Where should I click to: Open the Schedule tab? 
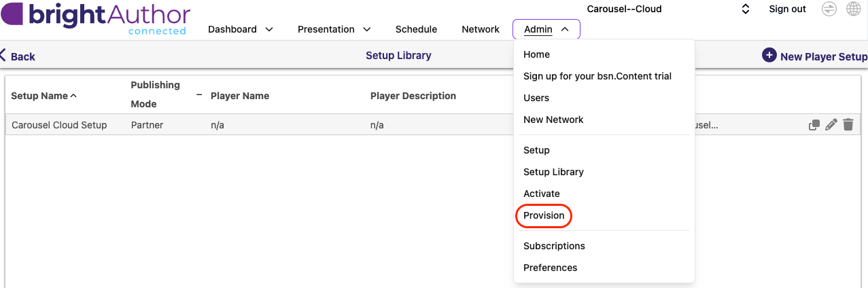tap(416, 29)
